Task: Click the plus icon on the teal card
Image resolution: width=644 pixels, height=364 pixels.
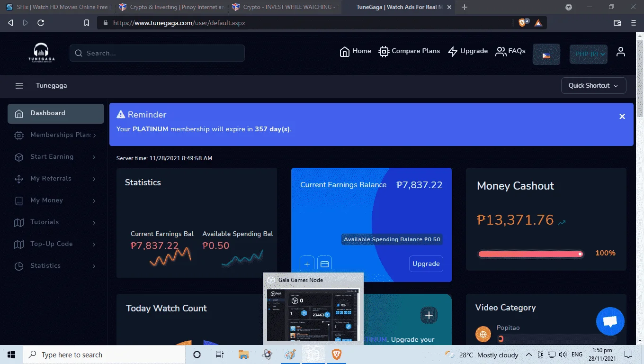Action: point(429,315)
